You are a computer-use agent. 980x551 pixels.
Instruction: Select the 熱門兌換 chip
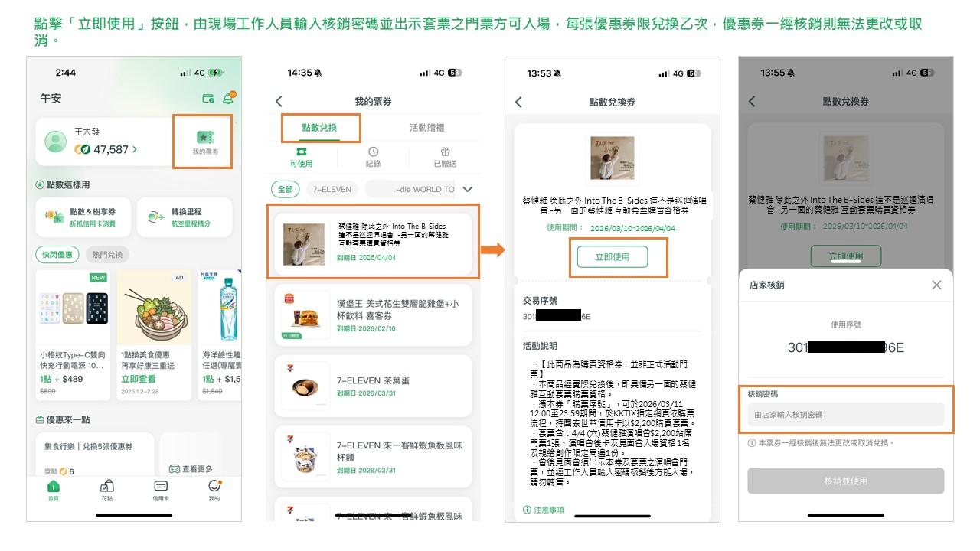106,254
